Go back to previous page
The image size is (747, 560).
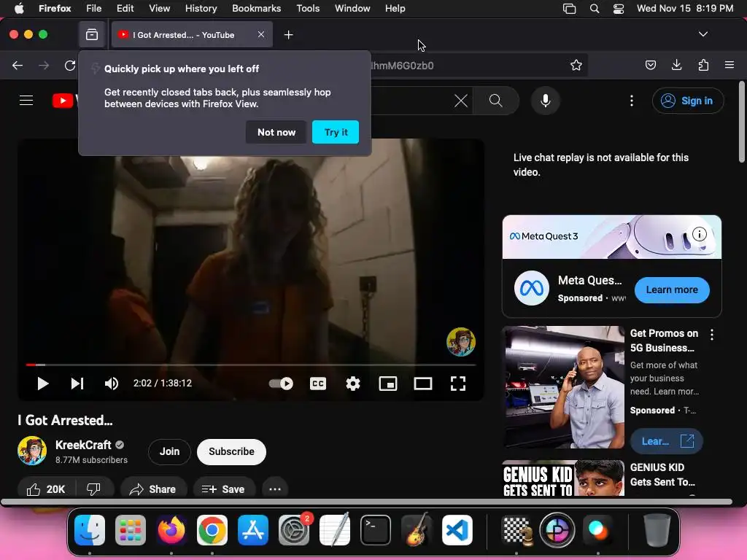[x=18, y=65]
